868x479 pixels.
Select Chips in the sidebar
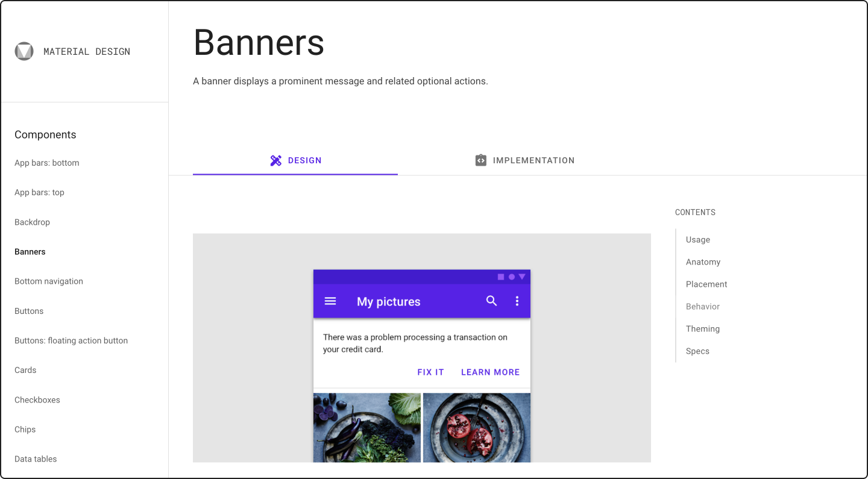(x=25, y=429)
